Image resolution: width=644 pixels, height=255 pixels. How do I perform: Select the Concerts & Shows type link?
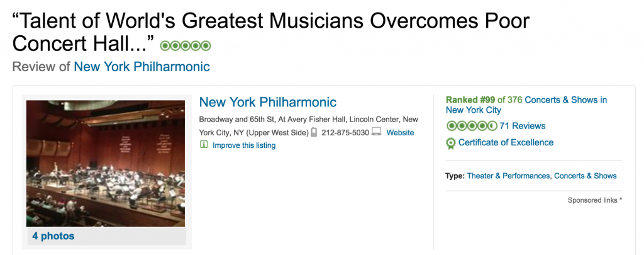(586, 176)
